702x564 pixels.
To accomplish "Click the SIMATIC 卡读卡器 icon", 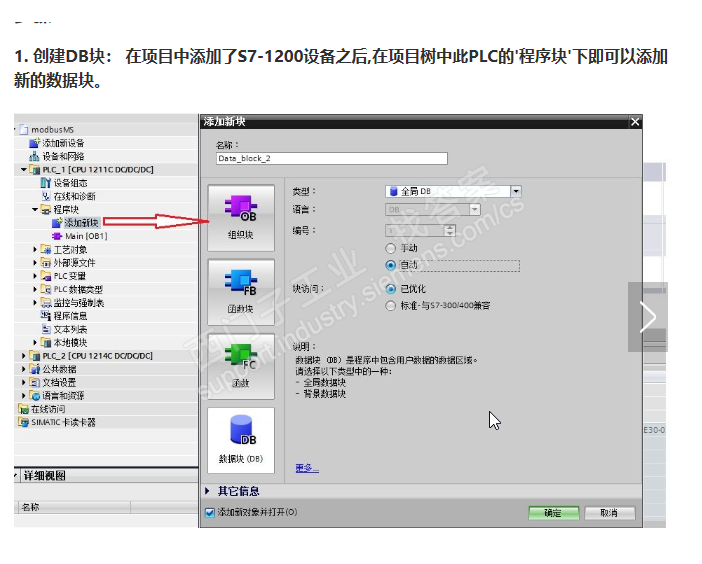I will tap(24, 422).
